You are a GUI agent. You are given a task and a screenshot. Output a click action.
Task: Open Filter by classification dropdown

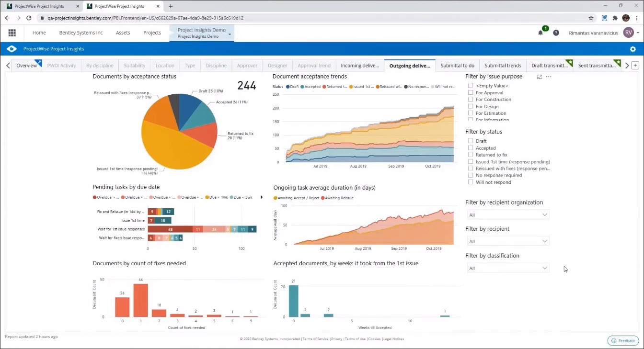pos(507,268)
